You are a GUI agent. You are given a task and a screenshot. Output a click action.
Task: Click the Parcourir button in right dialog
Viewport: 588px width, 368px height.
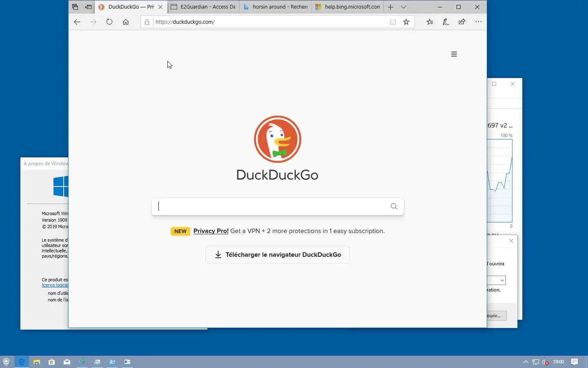(x=497, y=316)
